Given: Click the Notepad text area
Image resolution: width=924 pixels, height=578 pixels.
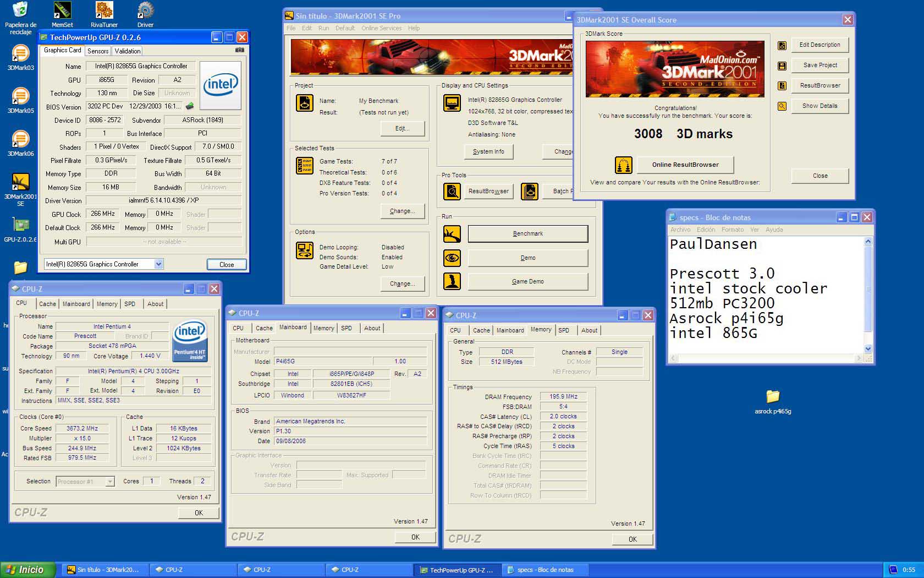Looking at the screenshot, I should coord(766,295).
